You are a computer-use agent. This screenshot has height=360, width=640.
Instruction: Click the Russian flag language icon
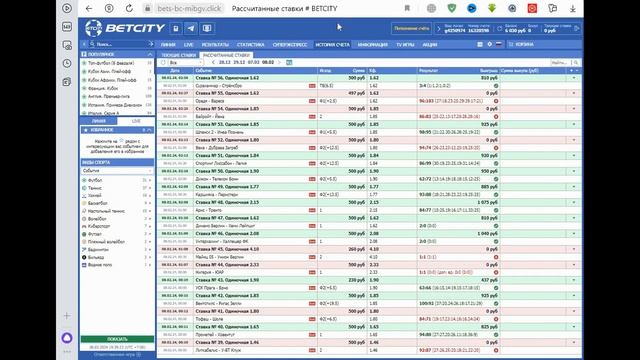click(499, 44)
